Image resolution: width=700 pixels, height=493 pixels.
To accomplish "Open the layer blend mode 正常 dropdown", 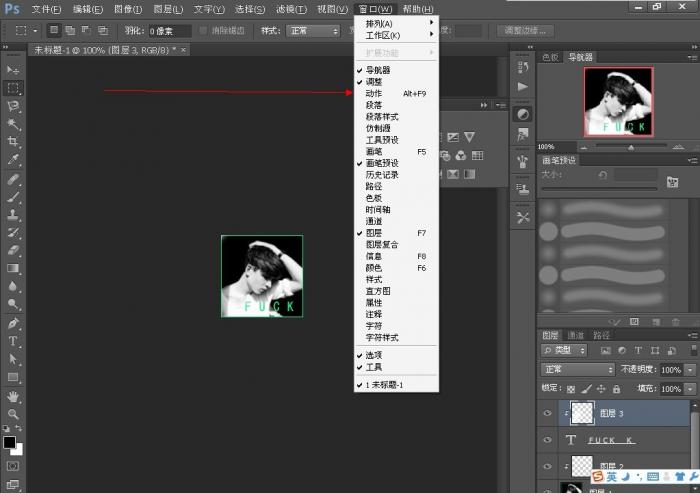I will tap(578, 369).
